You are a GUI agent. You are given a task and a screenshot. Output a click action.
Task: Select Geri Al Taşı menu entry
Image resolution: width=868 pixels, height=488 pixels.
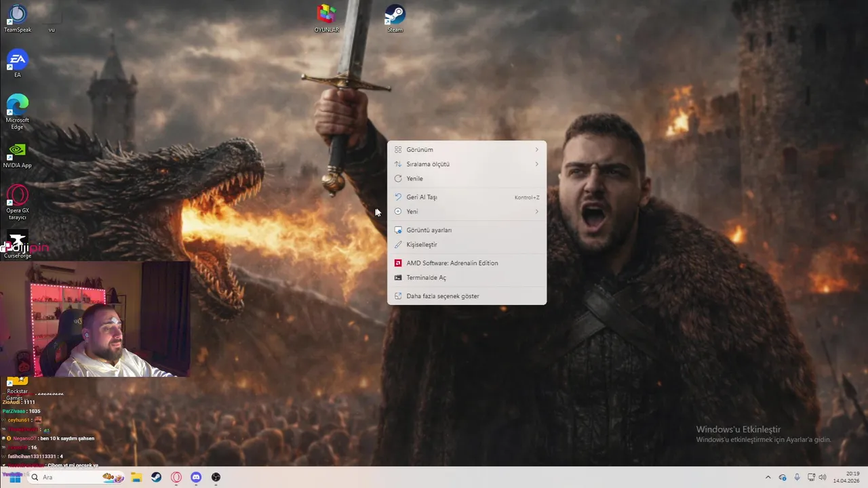point(467,197)
